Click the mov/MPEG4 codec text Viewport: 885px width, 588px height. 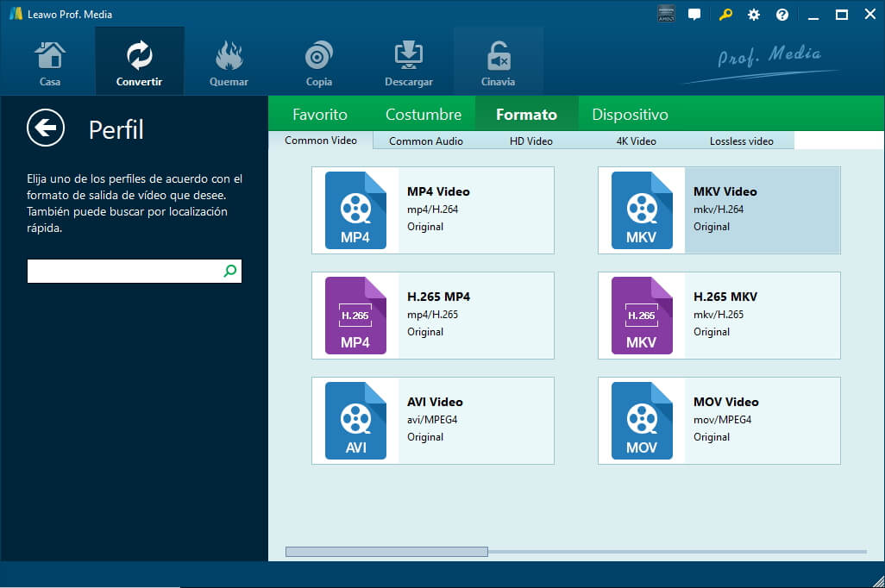click(723, 420)
